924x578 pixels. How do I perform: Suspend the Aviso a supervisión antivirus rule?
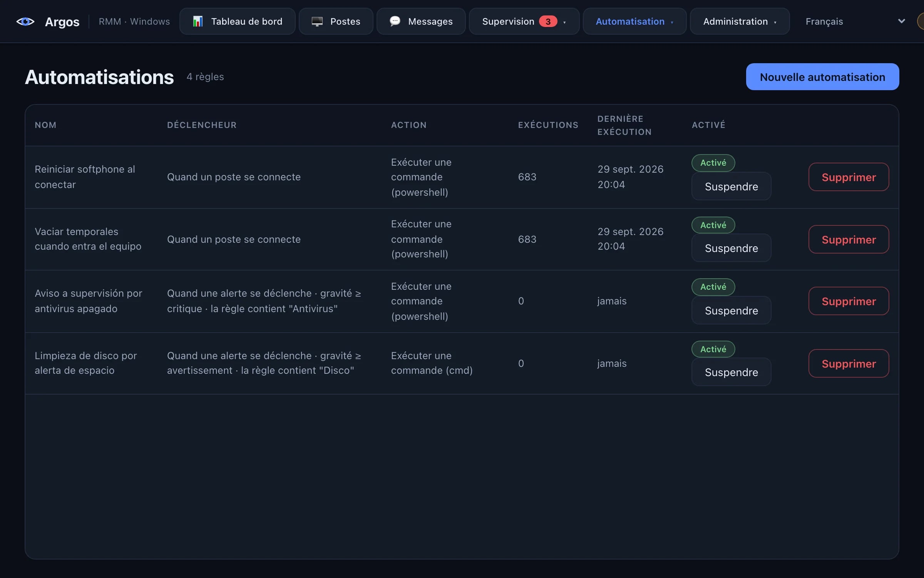pos(731,311)
